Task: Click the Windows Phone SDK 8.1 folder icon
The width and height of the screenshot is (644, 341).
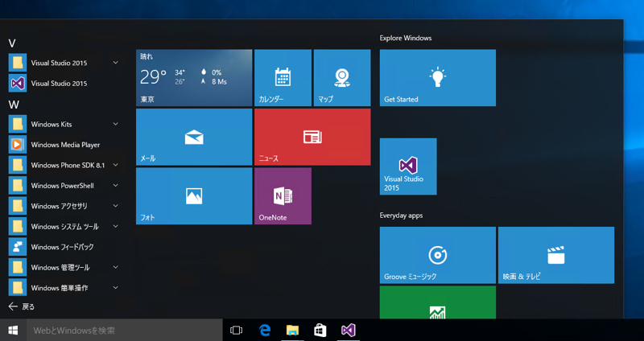Action: (x=18, y=165)
